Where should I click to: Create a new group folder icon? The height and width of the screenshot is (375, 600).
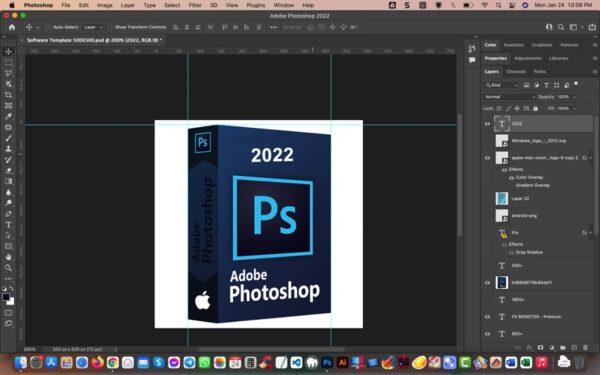tap(563, 347)
